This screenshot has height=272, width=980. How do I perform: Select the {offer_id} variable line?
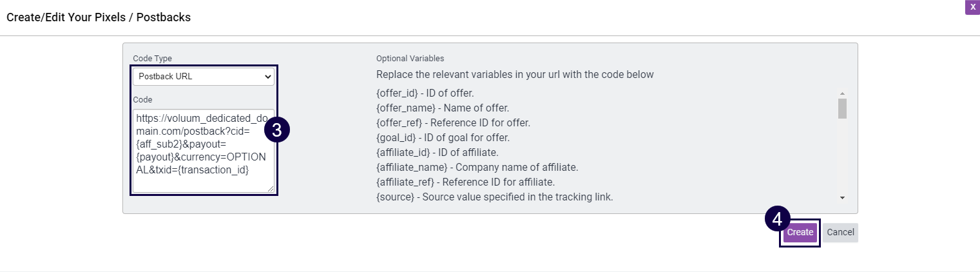pos(425,93)
